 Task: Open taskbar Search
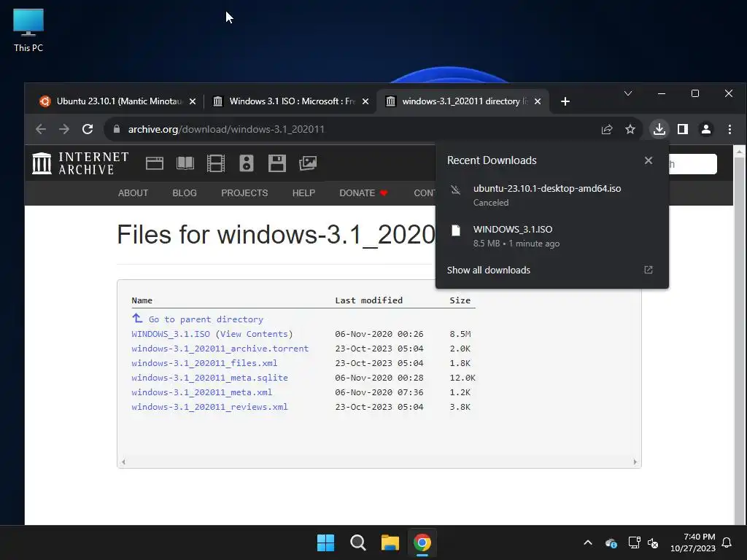(357, 542)
